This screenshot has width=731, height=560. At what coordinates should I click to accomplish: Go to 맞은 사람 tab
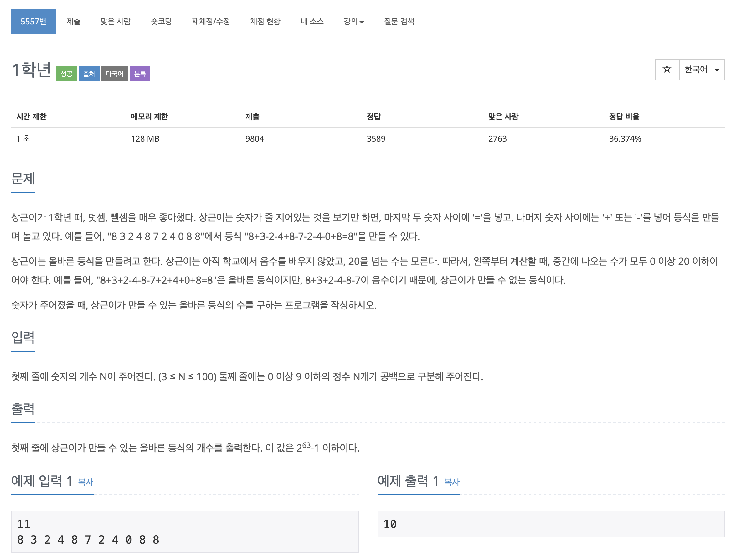click(x=115, y=21)
